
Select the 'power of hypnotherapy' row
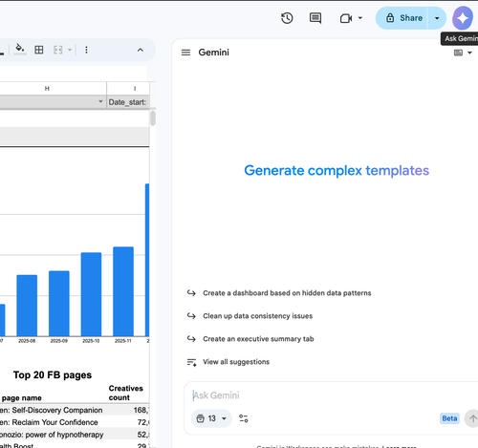click(x=75, y=435)
